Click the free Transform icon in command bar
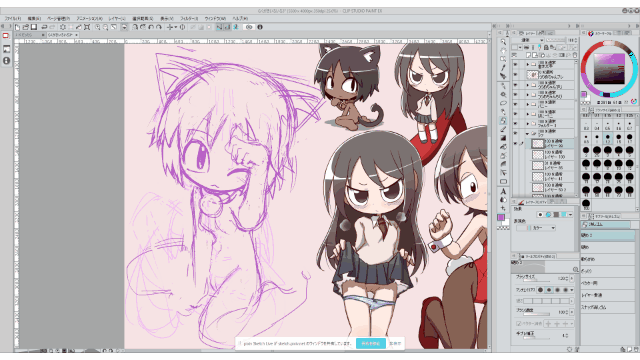 tap(87, 27)
